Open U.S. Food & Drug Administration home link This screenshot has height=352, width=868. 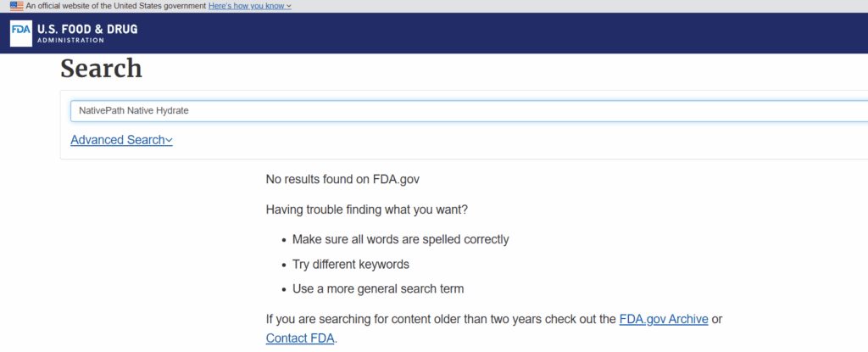pos(74,33)
